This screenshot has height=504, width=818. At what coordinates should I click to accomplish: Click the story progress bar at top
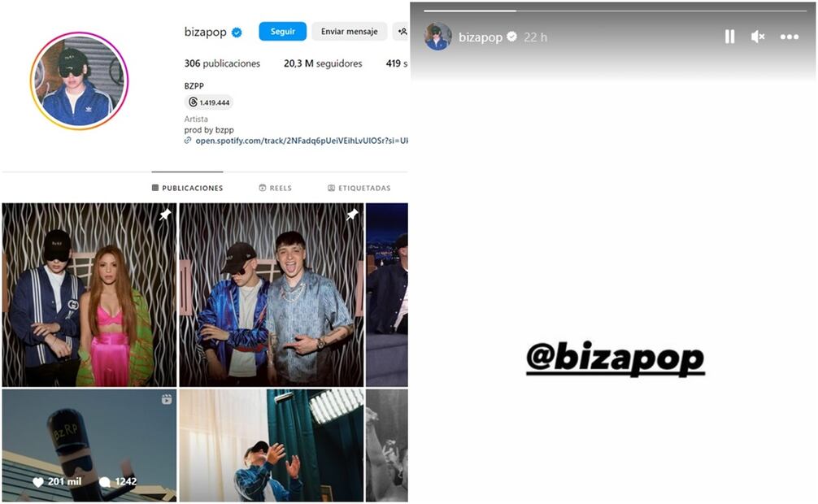click(615, 10)
